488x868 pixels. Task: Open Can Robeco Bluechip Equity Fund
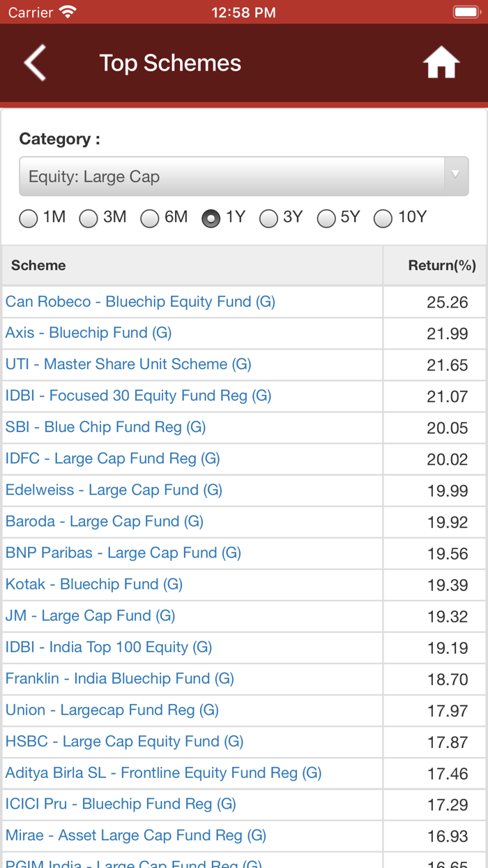point(140,301)
